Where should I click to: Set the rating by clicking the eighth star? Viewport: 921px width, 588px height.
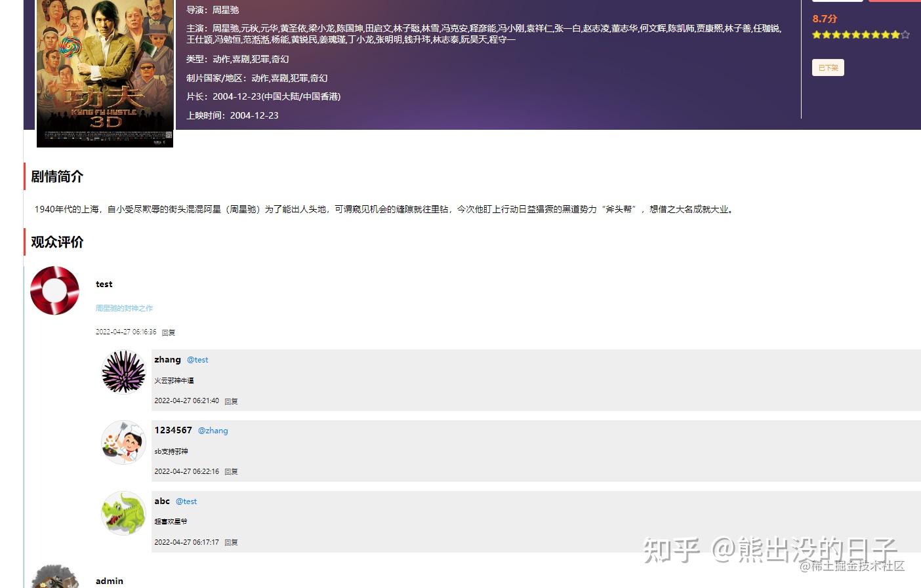tap(885, 35)
